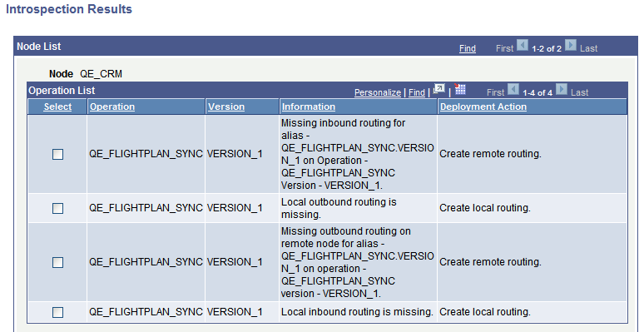
Task: Click Operation List previous row arrow
Action: point(513,90)
